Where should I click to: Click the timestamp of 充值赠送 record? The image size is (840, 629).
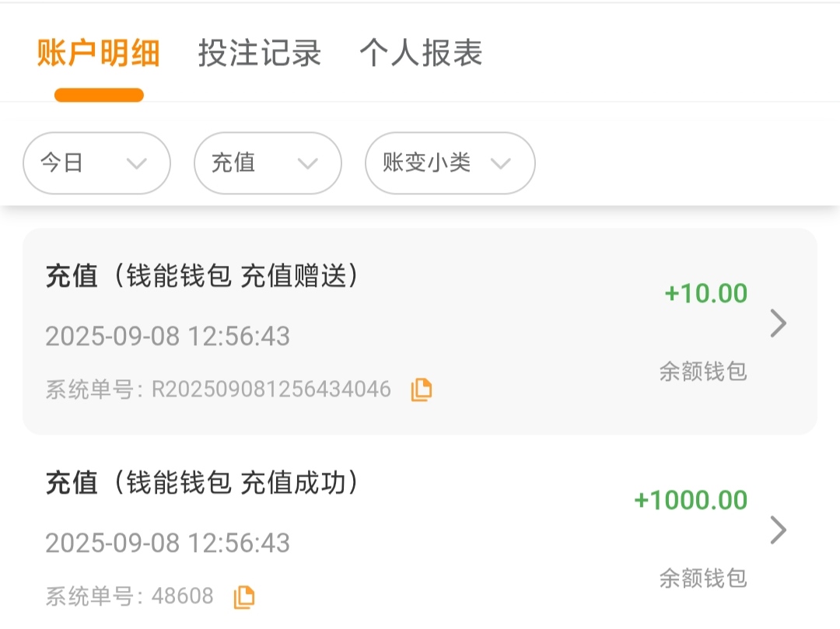[x=167, y=336]
